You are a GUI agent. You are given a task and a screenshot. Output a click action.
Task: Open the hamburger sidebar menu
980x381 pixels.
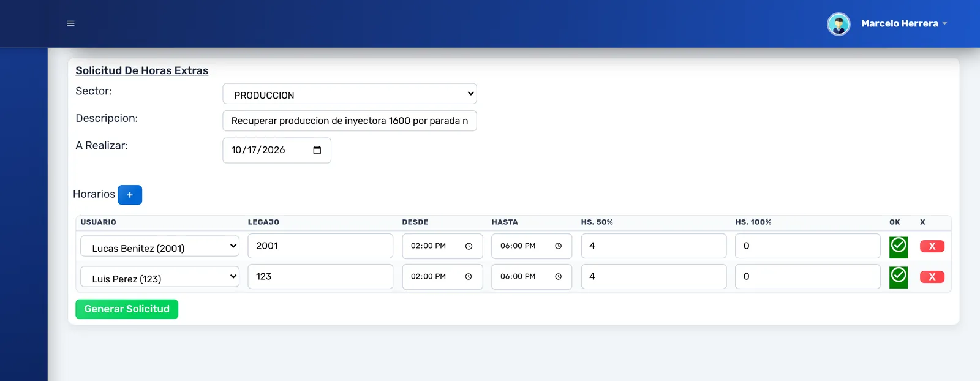(70, 23)
